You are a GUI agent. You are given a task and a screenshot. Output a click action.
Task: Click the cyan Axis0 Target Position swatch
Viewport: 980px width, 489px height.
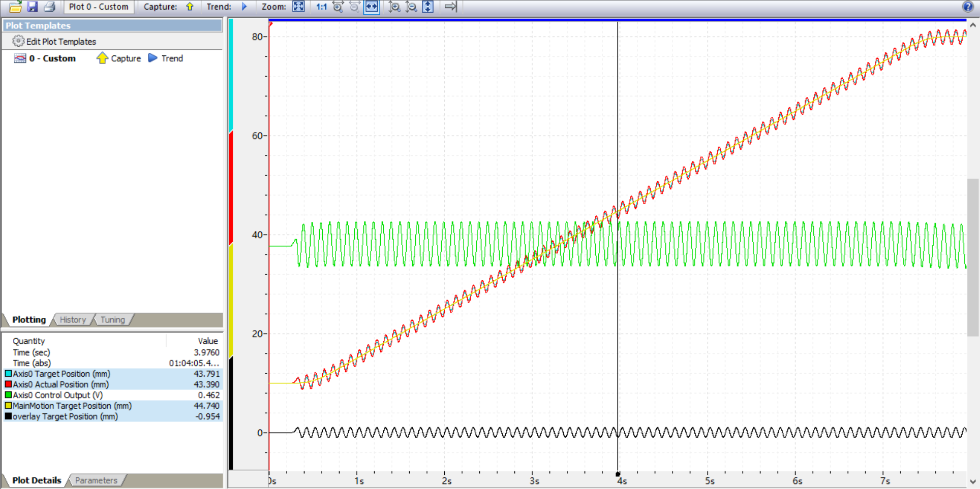tap(8, 374)
